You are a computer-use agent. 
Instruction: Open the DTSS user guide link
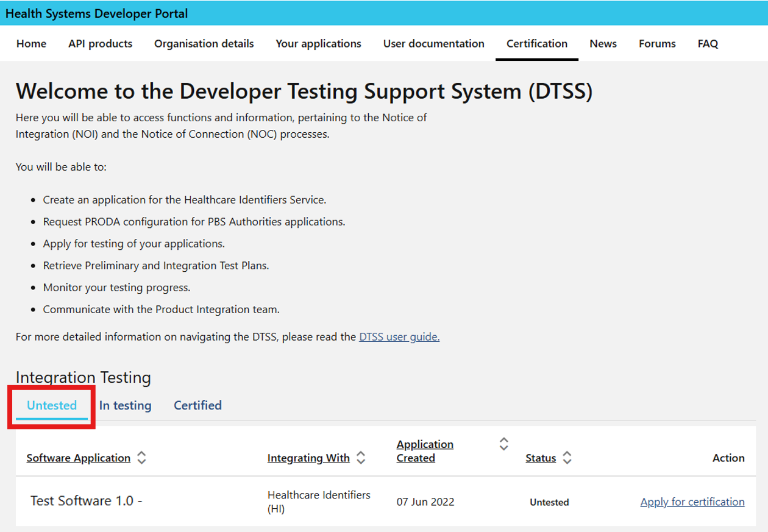tap(399, 336)
